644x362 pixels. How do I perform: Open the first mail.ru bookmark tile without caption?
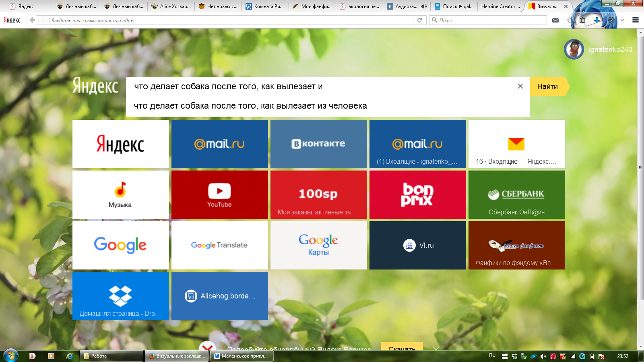pos(220,144)
